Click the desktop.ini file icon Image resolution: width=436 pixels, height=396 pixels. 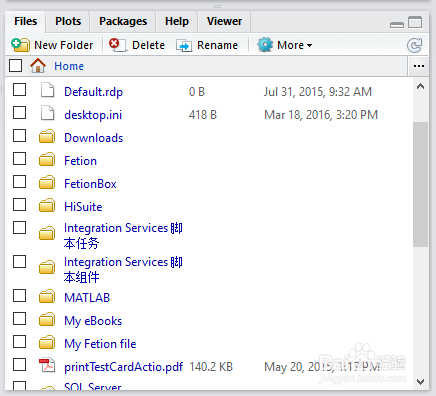pyautogui.click(x=47, y=113)
